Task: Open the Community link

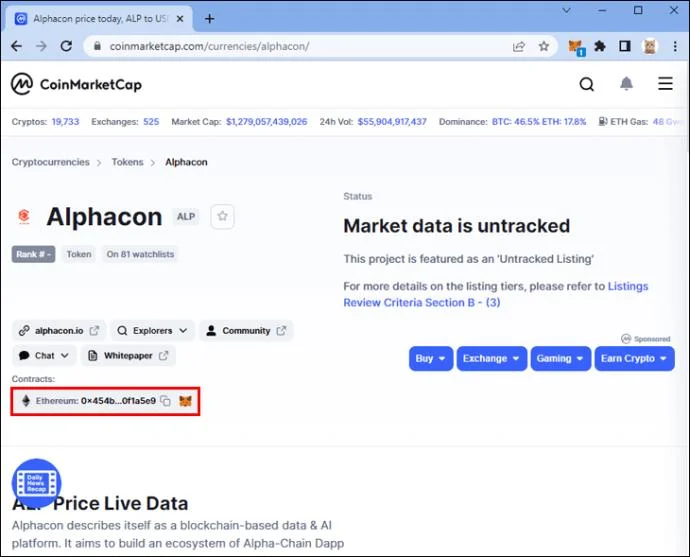Action: click(246, 330)
